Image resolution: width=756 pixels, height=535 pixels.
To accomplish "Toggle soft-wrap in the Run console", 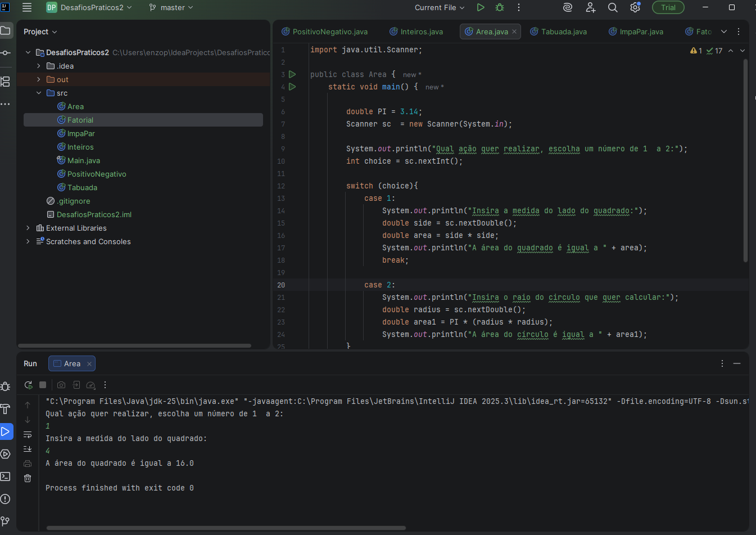I will coord(28,434).
